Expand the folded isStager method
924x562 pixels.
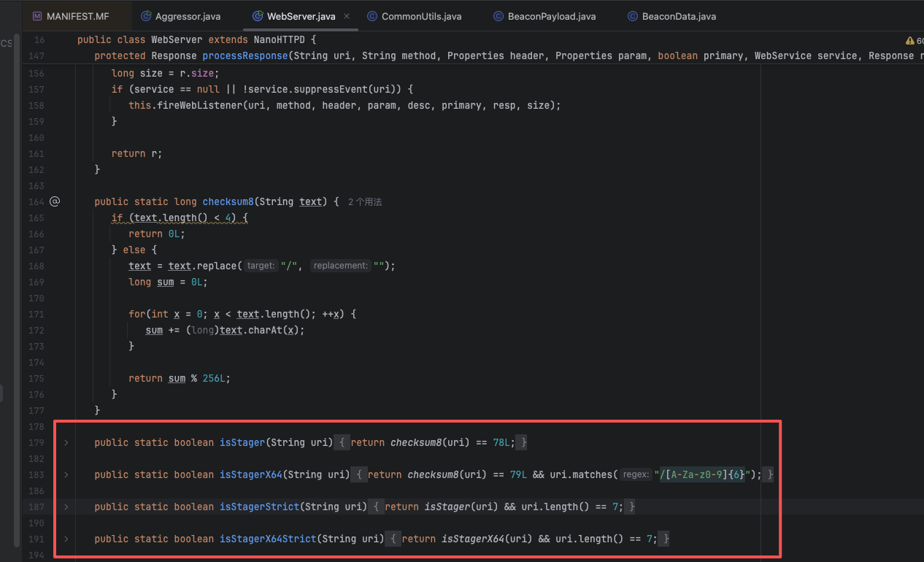click(66, 443)
